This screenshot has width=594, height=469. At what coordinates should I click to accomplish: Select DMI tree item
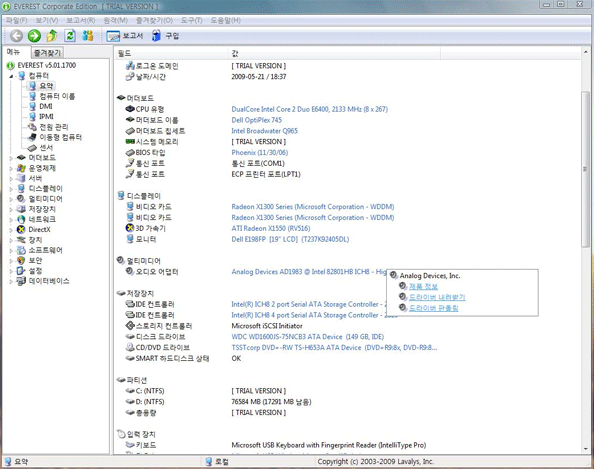pyautogui.click(x=46, y=106)
